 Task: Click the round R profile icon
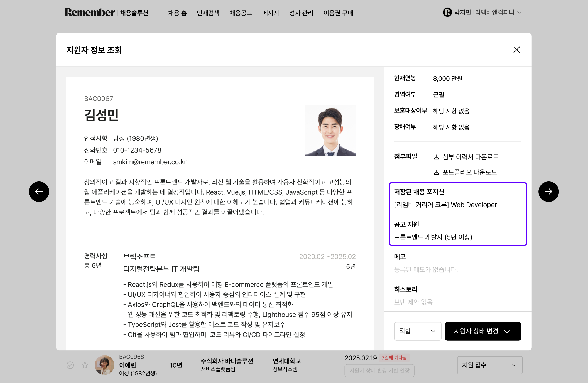[x=447, y=12]
